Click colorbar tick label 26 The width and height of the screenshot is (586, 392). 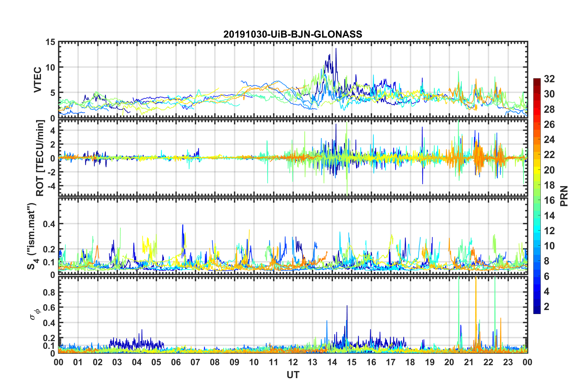549,125
